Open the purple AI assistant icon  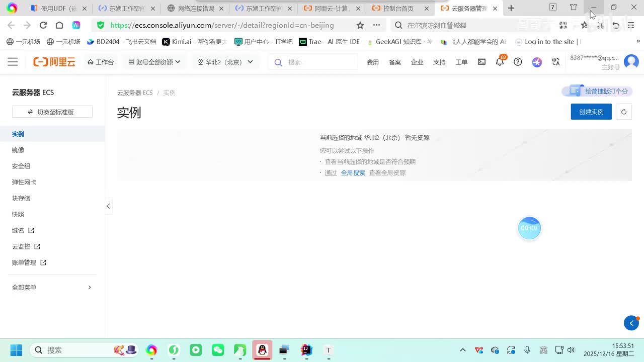[537, 62]
